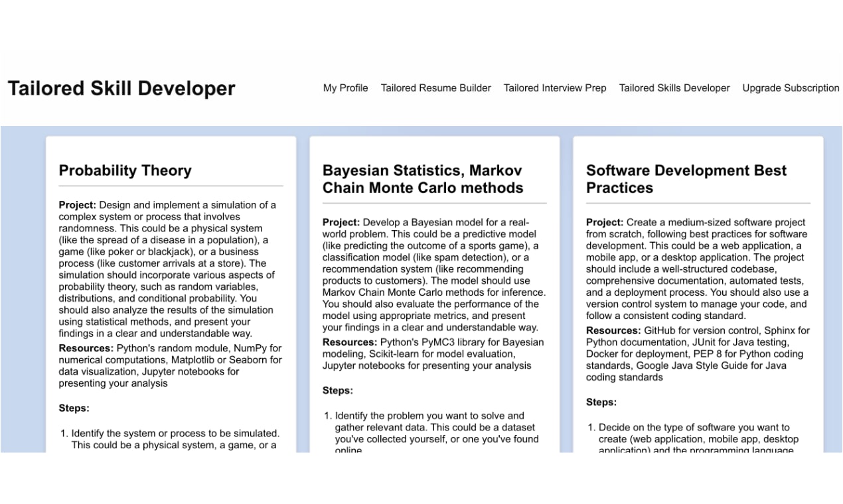
Task: Click the Steps label in Software Development card
Action: click(x=601, y=402)
